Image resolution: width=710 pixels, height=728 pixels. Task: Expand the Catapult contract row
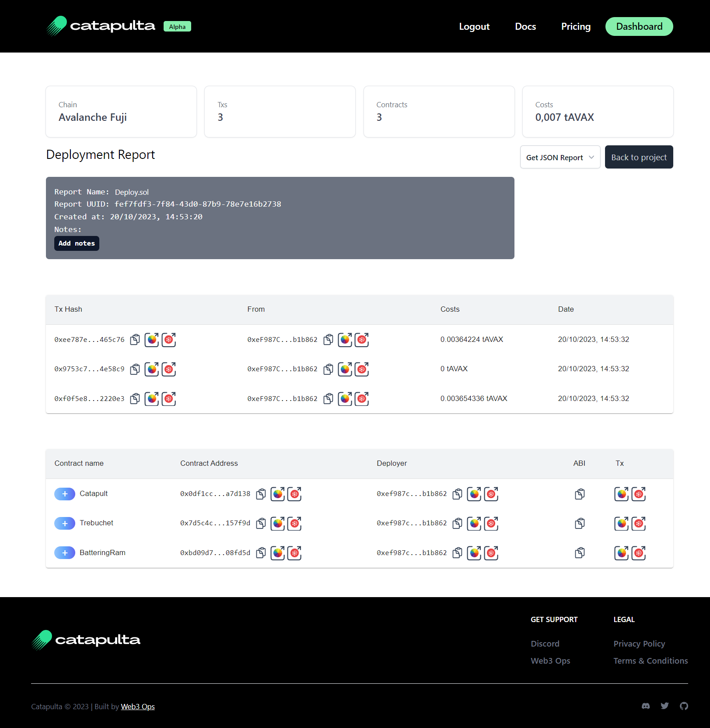point(65,494)
